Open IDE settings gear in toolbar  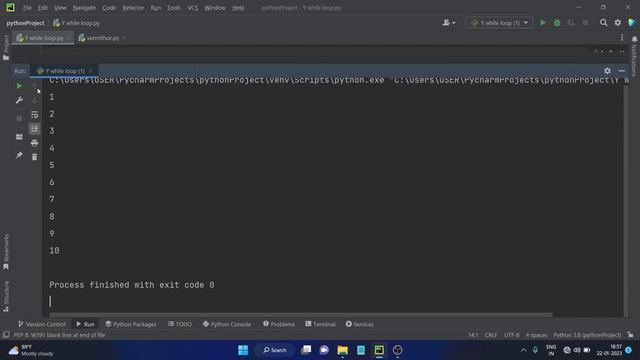618,23
